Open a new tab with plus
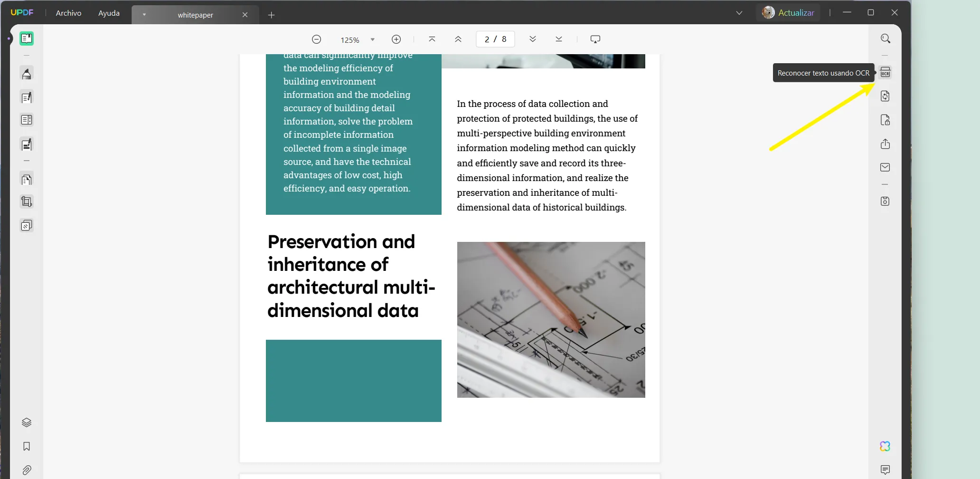Viewport: 980px width, 479px height. pos(272,15)
